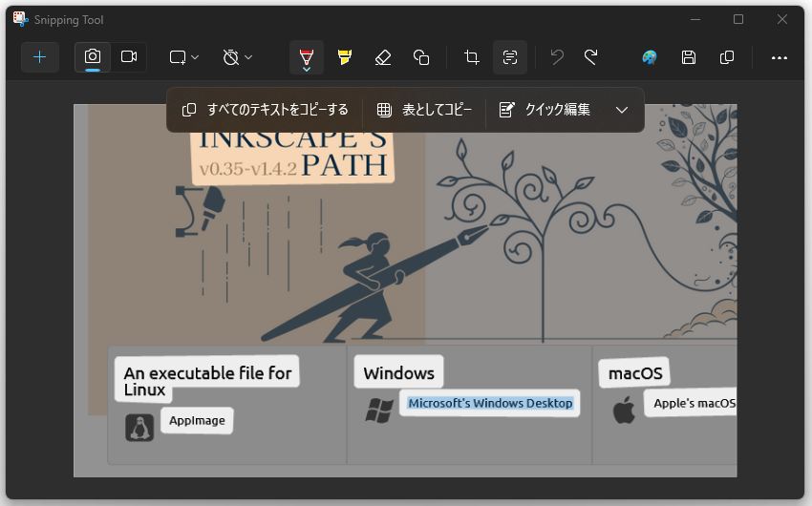Select the yellow highlighter tool

point(344,57)
